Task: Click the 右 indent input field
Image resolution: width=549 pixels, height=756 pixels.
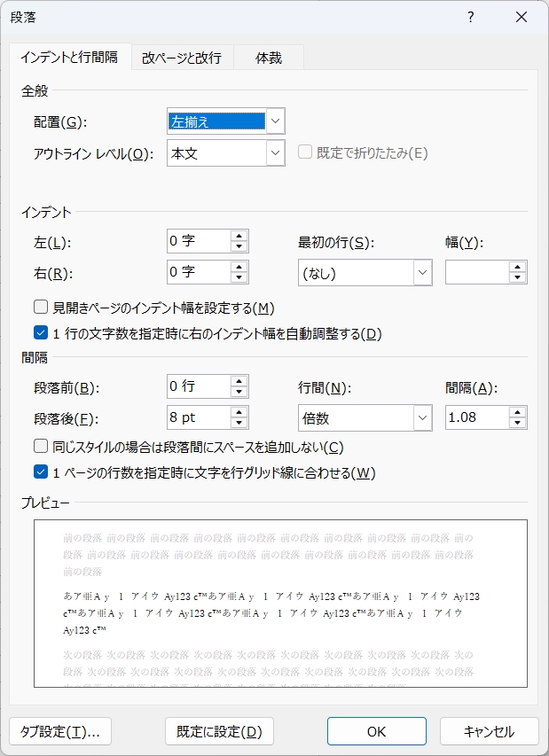Action: click(x=199, y=272)
